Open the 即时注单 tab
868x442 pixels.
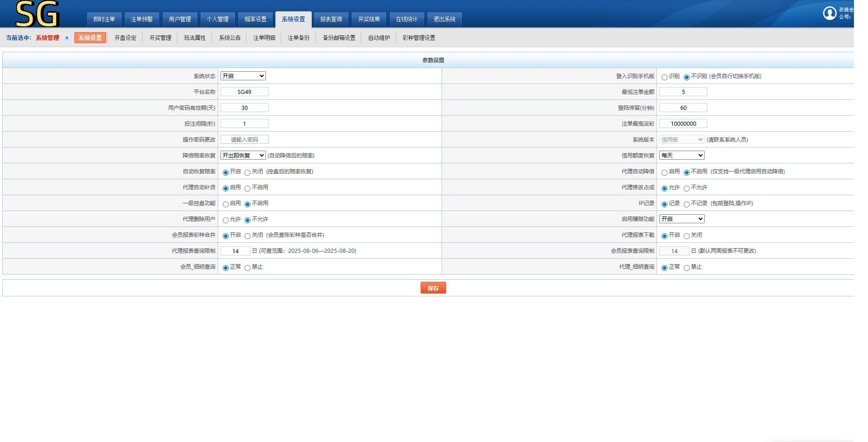(104, 20)
